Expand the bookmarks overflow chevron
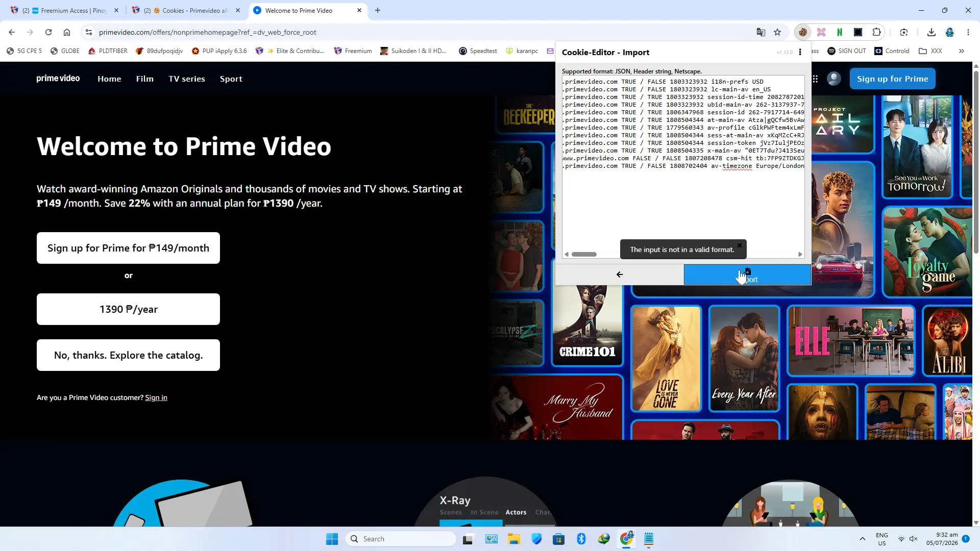The image size is (980, 551). [962, 51]
